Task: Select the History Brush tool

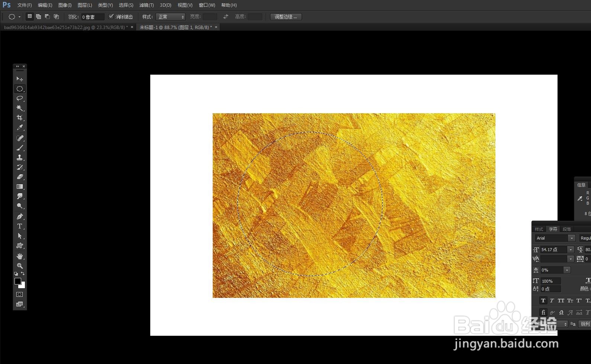Action: 20,167
